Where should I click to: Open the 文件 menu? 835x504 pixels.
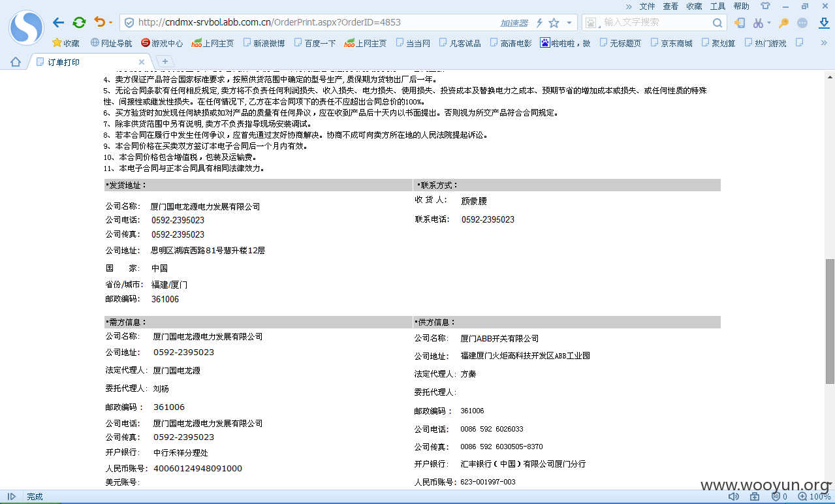(x=647, y=7)
